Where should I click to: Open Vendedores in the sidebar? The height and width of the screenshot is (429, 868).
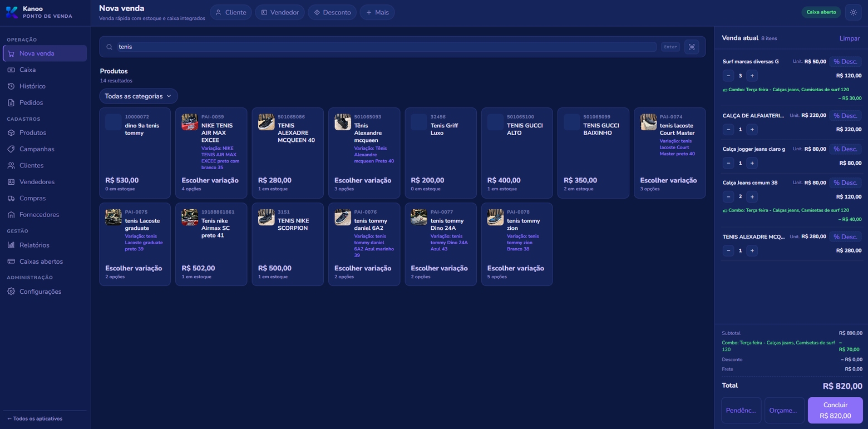pyautogui.click(x=45, y=182)
